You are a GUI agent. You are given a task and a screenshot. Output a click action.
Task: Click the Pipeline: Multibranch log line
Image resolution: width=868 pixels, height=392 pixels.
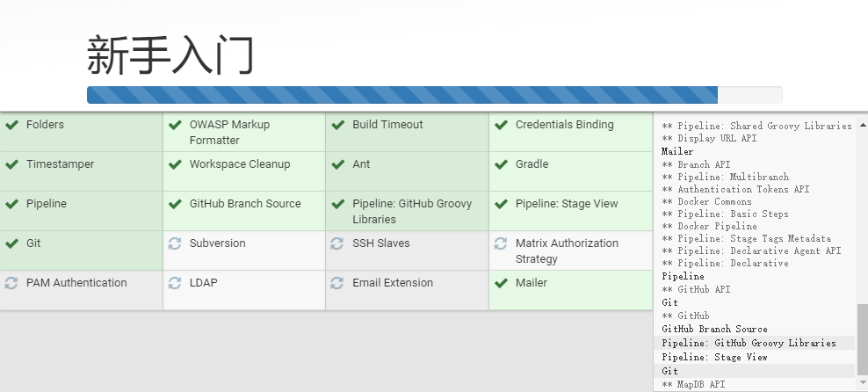[x=725, y=177]
